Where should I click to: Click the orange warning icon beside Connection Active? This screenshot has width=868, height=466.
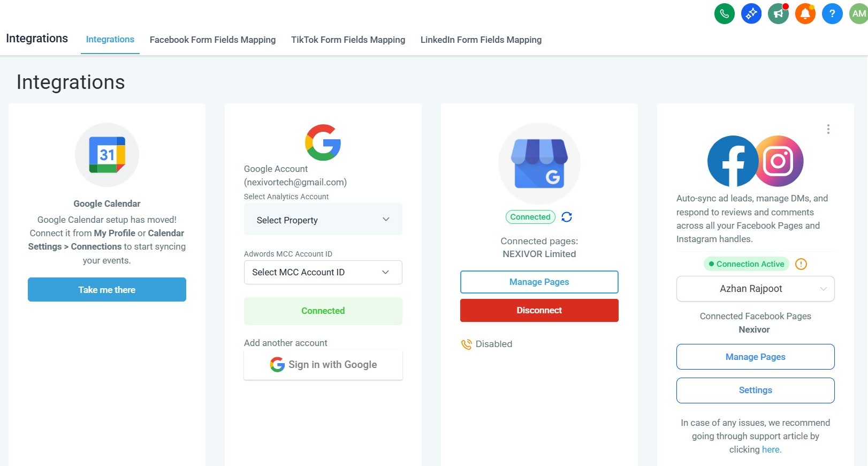tap(801, 264)
